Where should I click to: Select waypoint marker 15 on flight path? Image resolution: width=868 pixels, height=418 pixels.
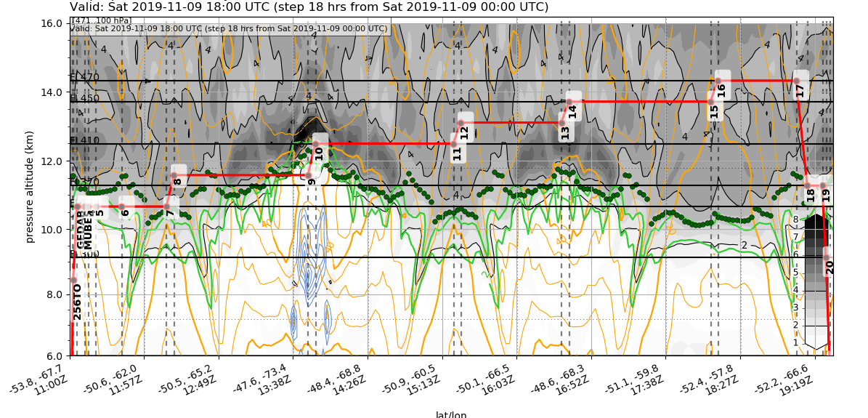point(711,102)
